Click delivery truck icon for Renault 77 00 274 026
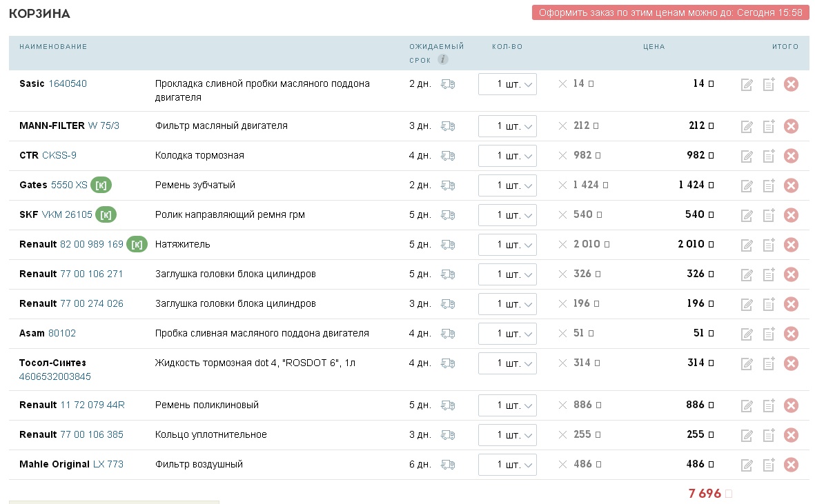815x504 pixels. click(x=447, y=303)
